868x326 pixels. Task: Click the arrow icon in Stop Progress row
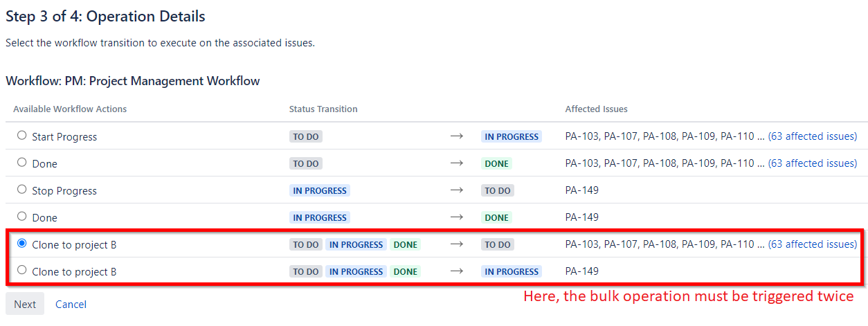tap(456, 190)
